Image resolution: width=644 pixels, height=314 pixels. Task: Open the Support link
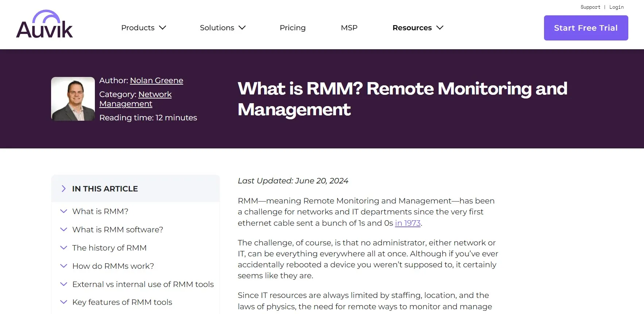pos(590,7)
